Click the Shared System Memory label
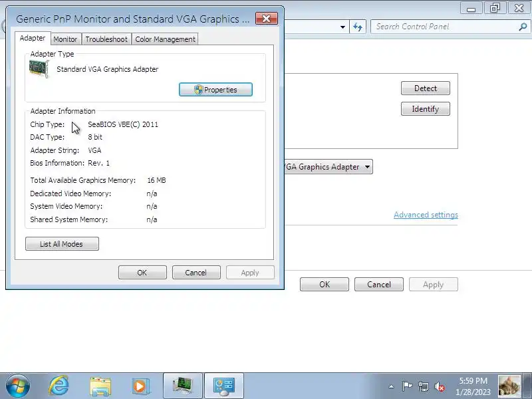Viewport: 532px width, 399px height. (x=69, y=219)
